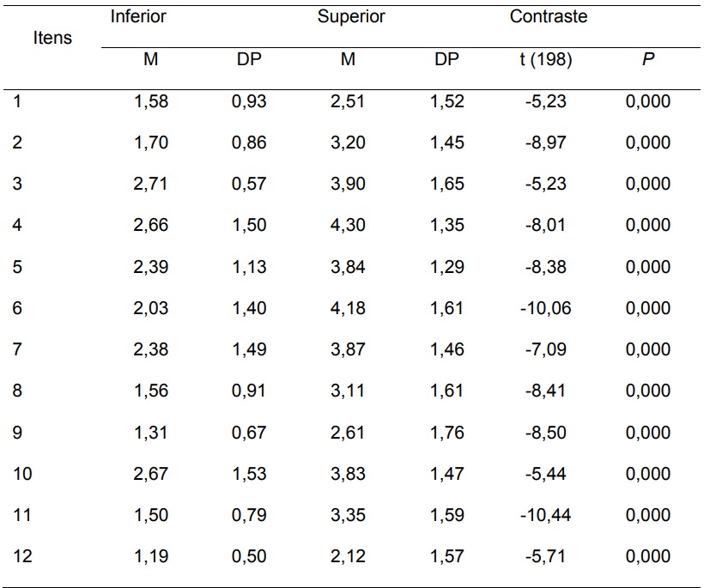Click the "Superior" group header
Viewport: 704px width, 588px height.
(x=350, y=17)
